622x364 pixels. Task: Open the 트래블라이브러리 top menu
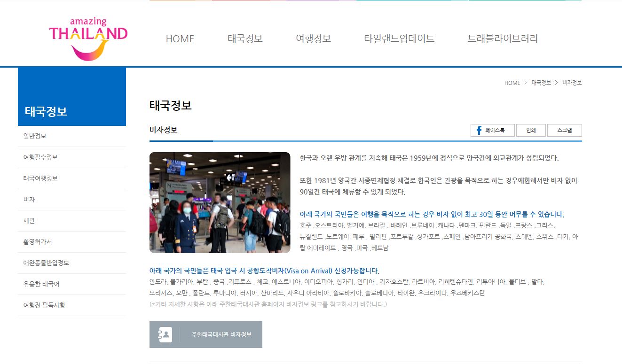click(503, 39)
